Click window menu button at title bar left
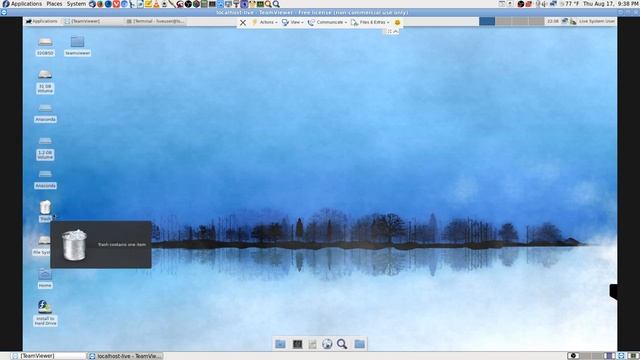Screen dimensions: 640x360 pyautogui.click(x=4, y=12)
